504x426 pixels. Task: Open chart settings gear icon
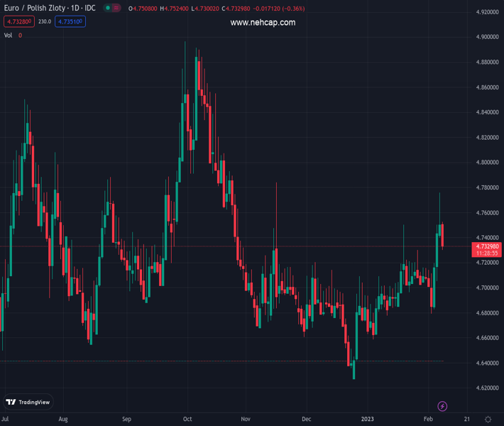[488, 419]
